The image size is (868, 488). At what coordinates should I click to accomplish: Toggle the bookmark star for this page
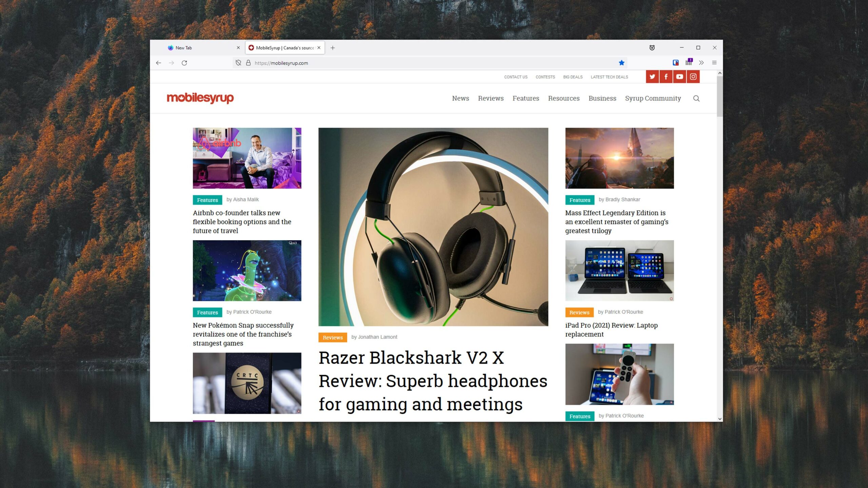click(622, 63)
